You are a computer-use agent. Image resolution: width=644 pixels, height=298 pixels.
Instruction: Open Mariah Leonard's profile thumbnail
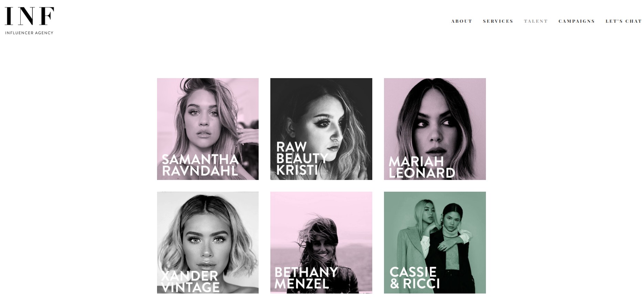(x=435, y=129)
